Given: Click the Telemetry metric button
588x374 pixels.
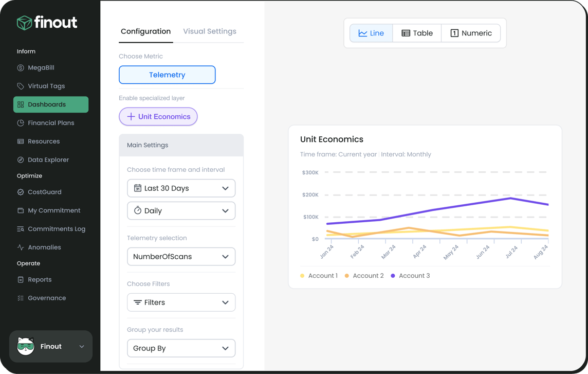Looking at the screenshot, I should (167, 75).
